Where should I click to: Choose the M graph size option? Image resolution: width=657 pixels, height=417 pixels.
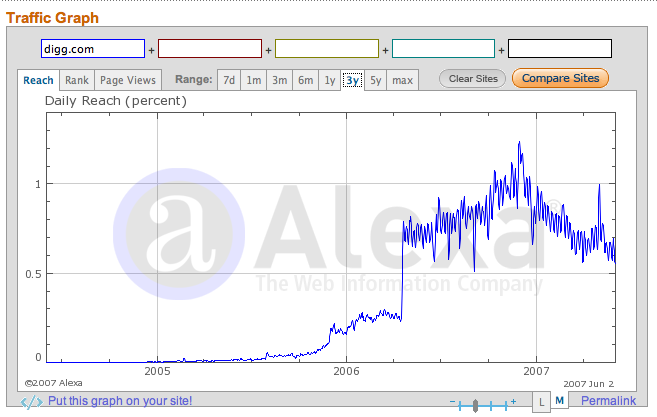[x=559, y=401]
